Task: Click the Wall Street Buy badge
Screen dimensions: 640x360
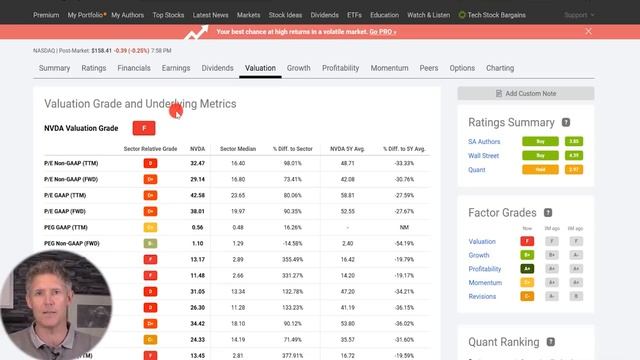Action: [x=540, y=156]
